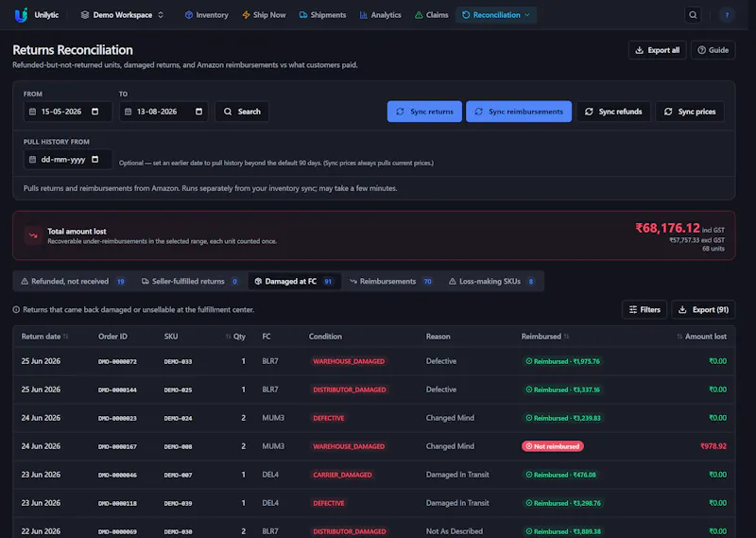The width and height of the screenshot is (756, 538).
Task: Expand the Demo Workspace switcher
Action: point(123,15)
